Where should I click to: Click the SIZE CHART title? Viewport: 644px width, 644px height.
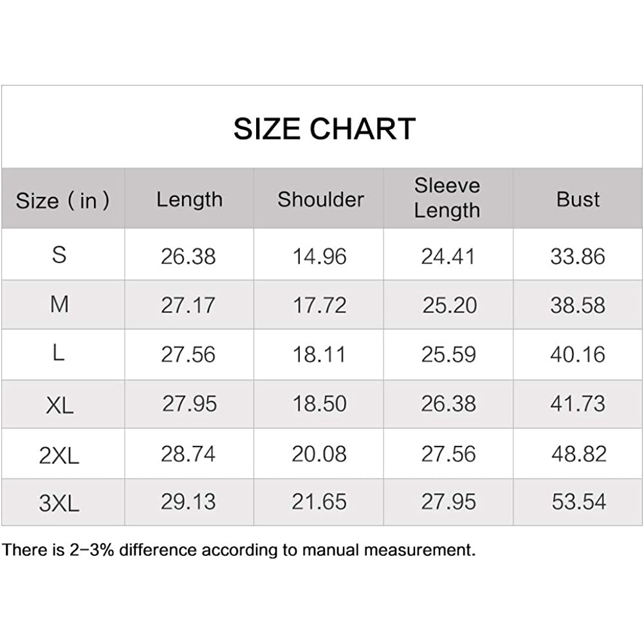coord(324,129)
